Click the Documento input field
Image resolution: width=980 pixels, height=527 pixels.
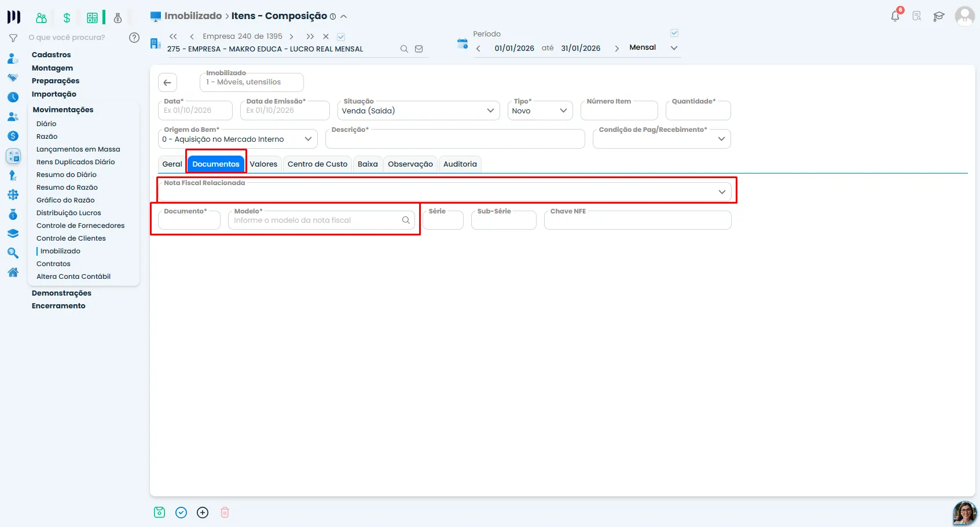[189, 220]
